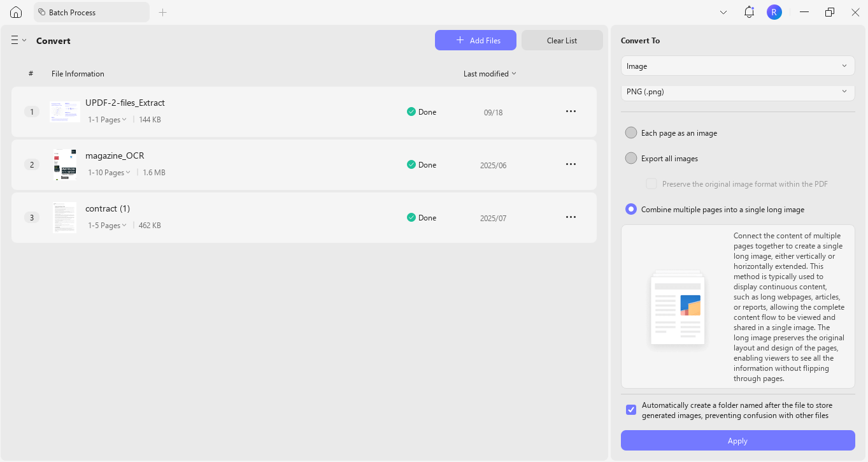Expand page range for magazine_OCR
The width and height of the screenshot is (868, 462).
109,173
